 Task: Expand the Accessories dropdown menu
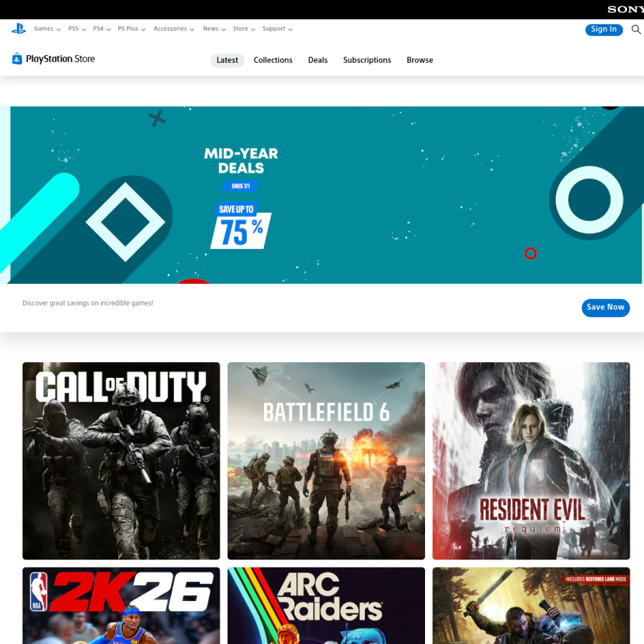(174, 29)
